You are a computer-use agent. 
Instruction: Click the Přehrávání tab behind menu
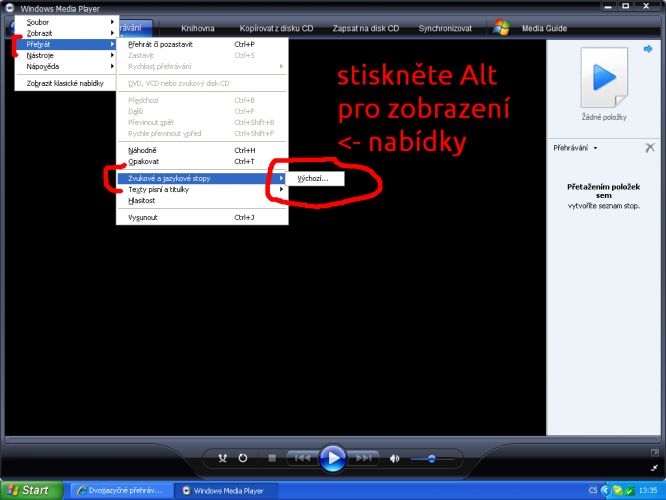tap(135, 28)
